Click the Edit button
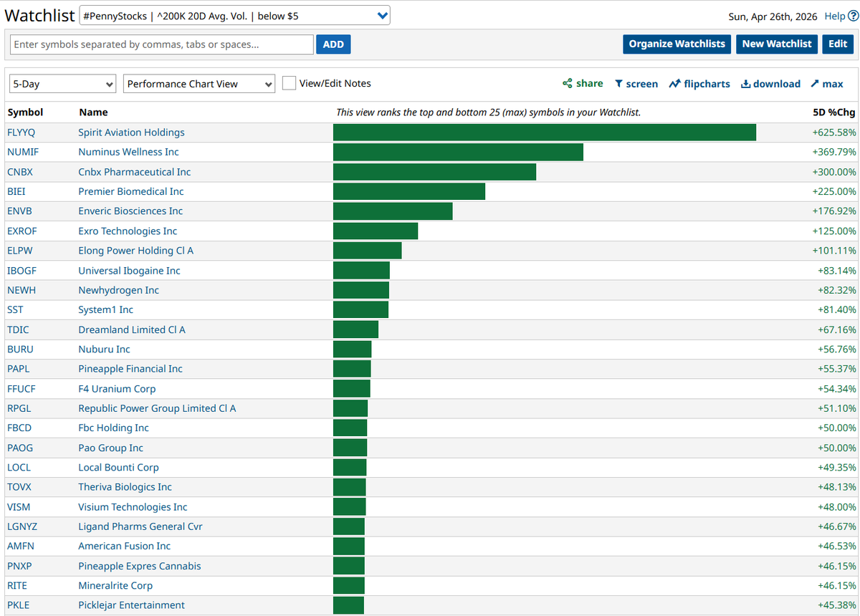 point(838,44)
